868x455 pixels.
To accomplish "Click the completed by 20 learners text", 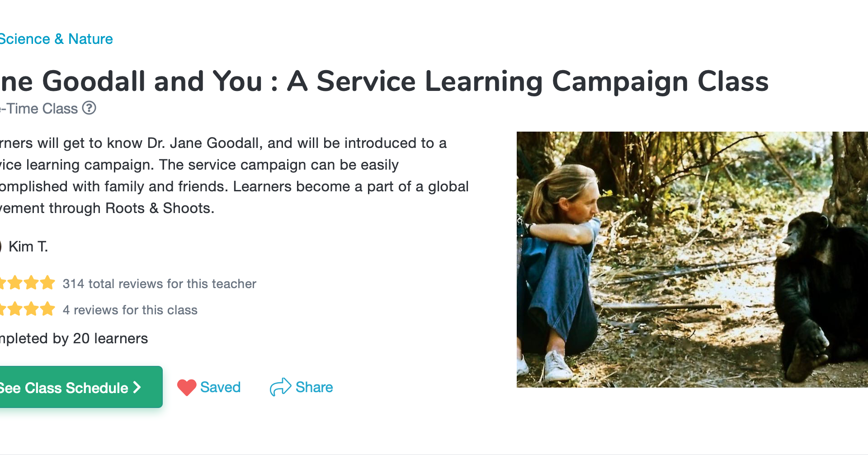I will 75,338.
